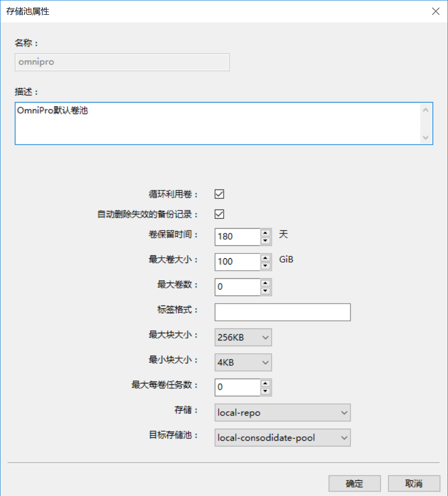Image resolution: width=448 pixels, height=496 pixels.
Task: Click inside the 描述 text area
Action: coord(217,123)
